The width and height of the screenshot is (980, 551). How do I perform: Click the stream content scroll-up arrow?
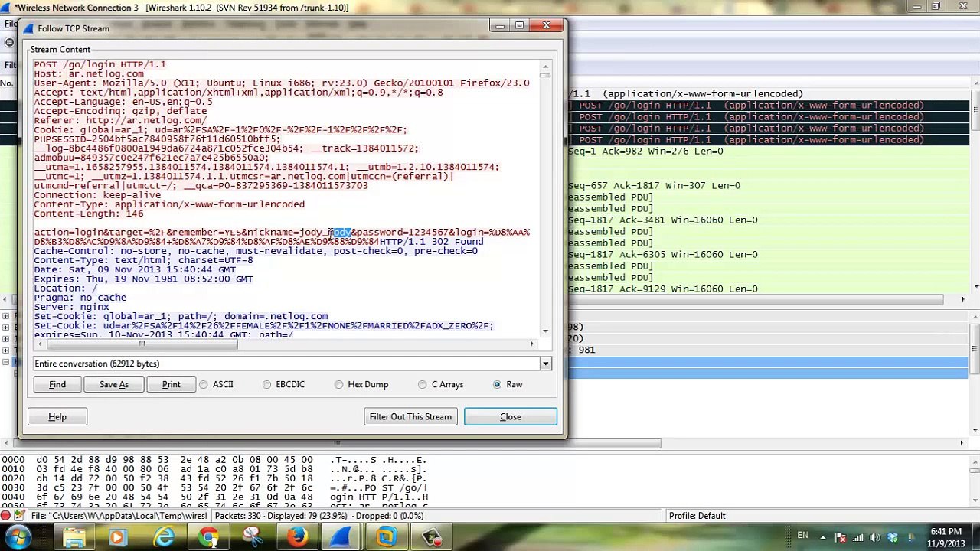coord(545,65)
